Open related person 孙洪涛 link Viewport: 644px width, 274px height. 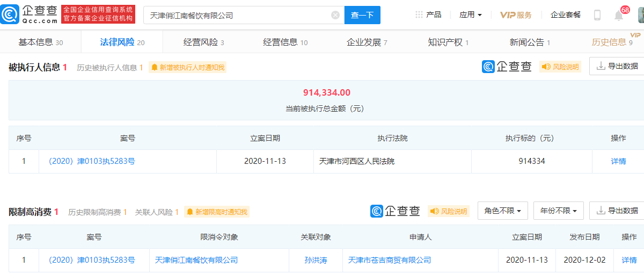(x=316, y=260)
